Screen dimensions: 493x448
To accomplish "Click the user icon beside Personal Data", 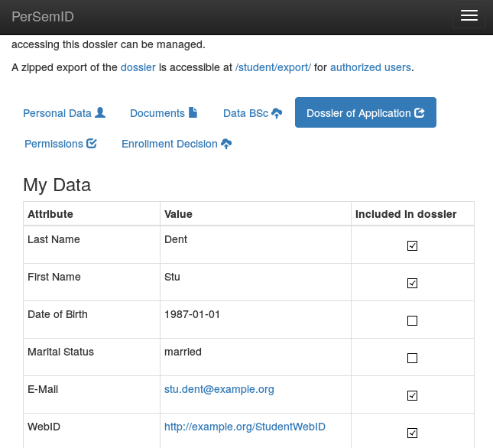I will click(100, 113).
